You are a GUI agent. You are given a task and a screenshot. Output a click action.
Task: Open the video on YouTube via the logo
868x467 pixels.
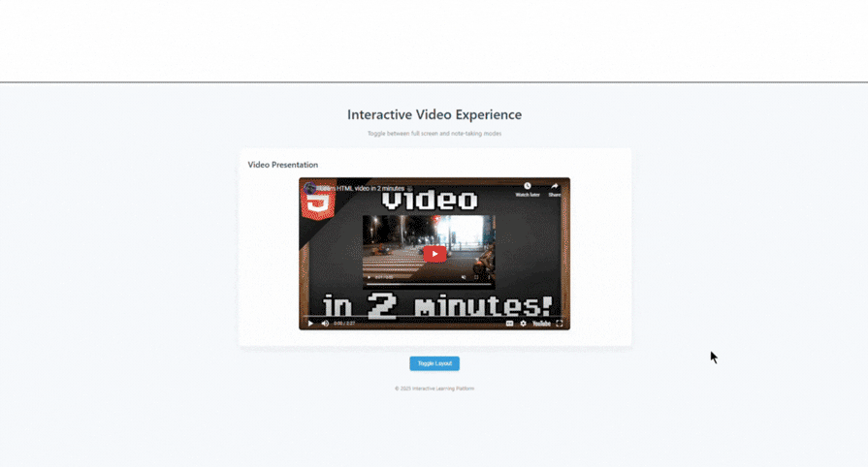[x=541, y=324]
